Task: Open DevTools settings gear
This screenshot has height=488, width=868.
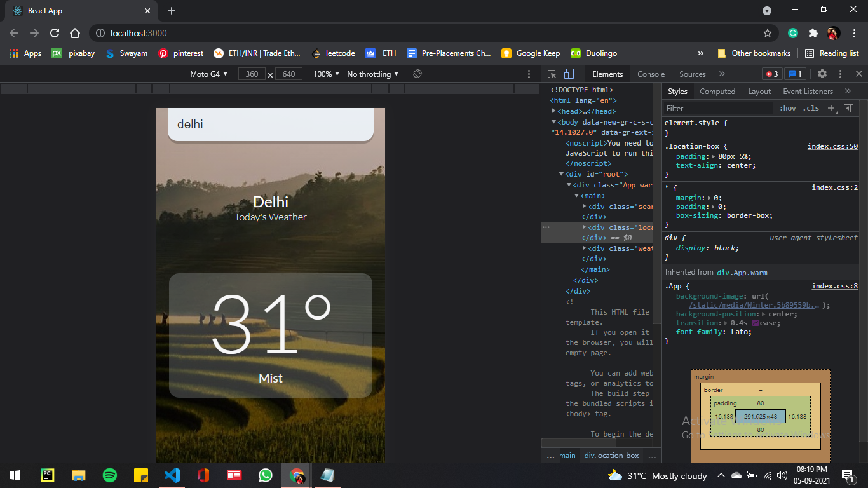Action: point(822,74)
